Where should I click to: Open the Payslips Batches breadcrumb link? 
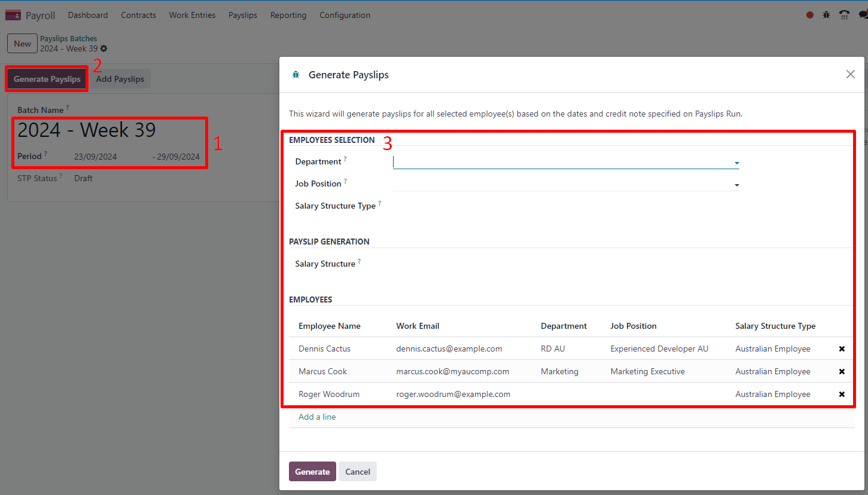pos(68,38)
